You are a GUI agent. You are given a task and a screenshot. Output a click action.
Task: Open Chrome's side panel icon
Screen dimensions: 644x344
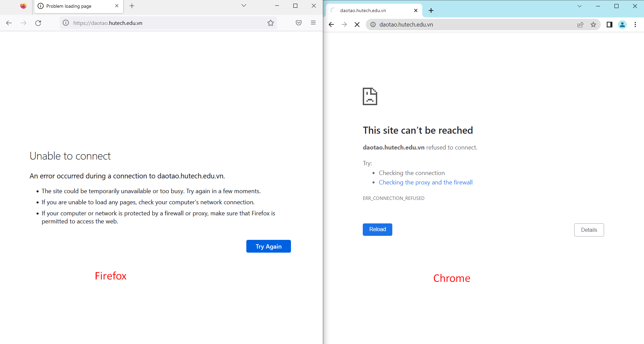(610, 25)
